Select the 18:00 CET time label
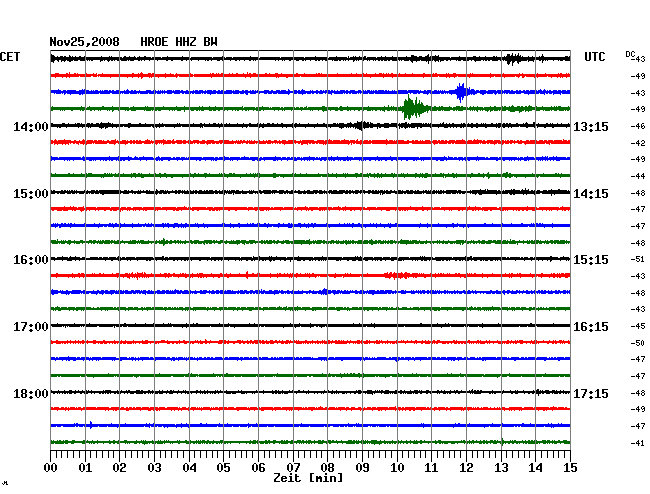The image size is (650, 494). click(31, 393)
